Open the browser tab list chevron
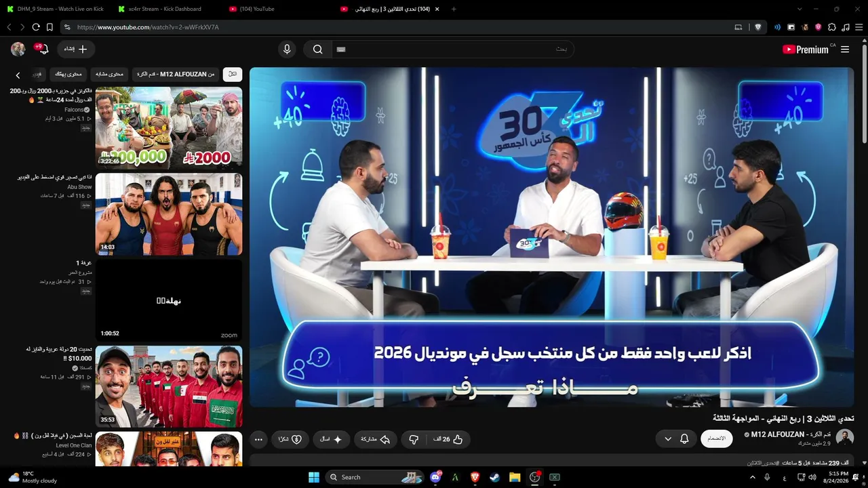 pos(800,9)
